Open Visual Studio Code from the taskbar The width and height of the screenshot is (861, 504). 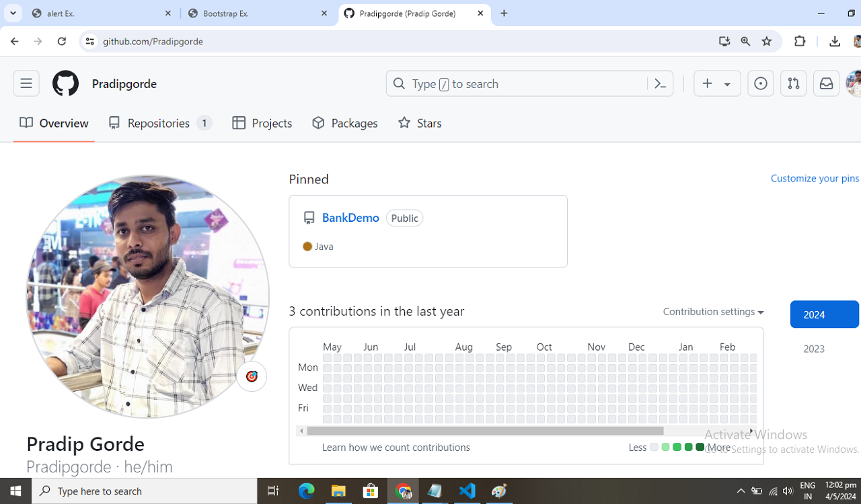[x=467, y=491]
